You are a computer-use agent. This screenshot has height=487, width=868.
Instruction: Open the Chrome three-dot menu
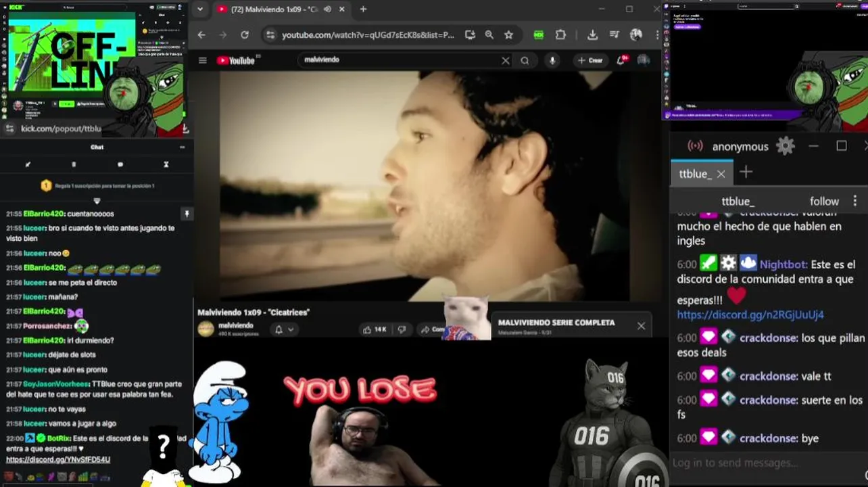(657, 35)
